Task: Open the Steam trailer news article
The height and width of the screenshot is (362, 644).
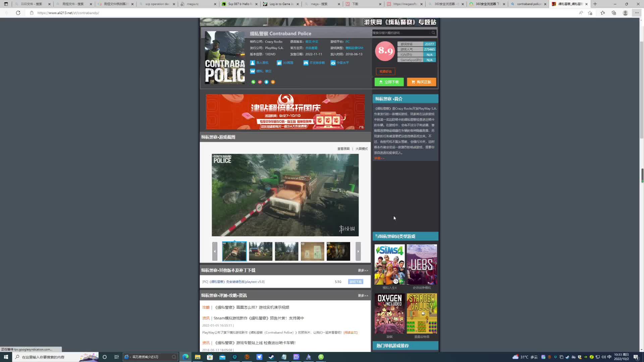Action: pos(259,318)
